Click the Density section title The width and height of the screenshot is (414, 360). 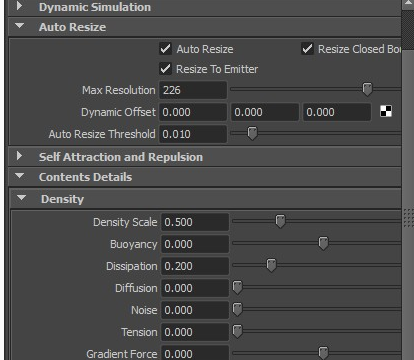pyautogui.click(x=62, y=199)
